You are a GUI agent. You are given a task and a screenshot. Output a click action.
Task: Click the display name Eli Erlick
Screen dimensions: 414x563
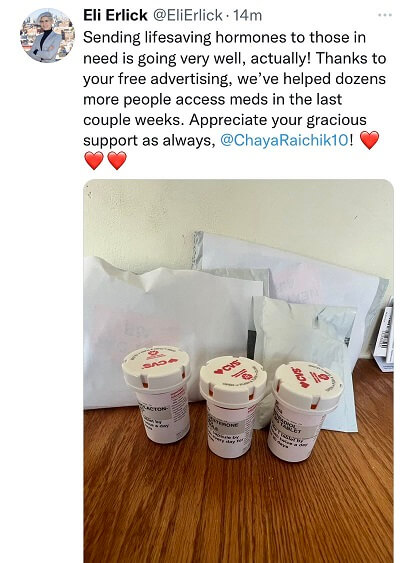115,15
